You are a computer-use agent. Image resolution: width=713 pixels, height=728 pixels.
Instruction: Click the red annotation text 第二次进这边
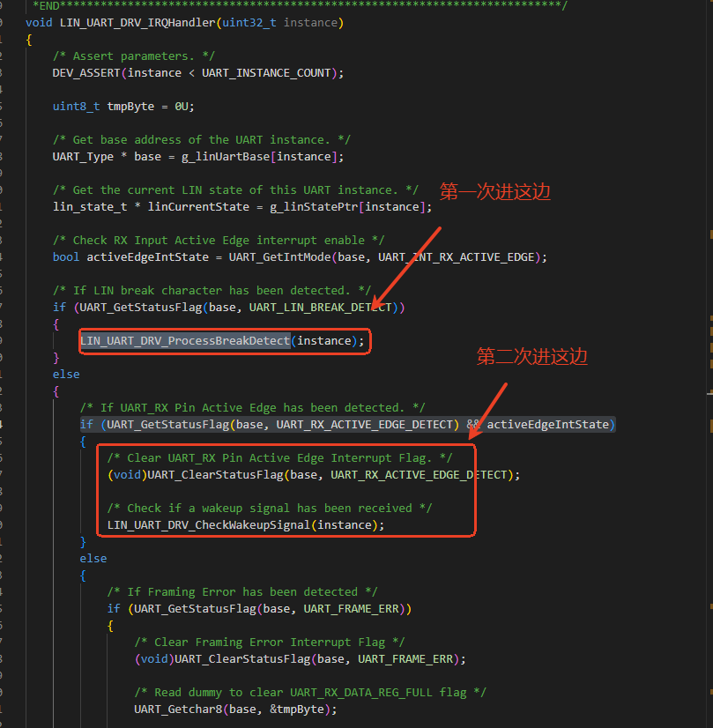tap(531, 356)
